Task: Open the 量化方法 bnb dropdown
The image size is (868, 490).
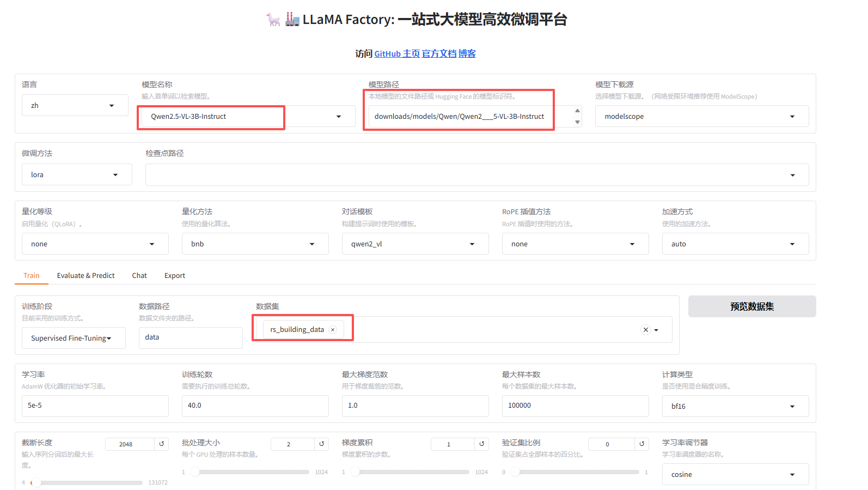Action: tap(255, 244)
